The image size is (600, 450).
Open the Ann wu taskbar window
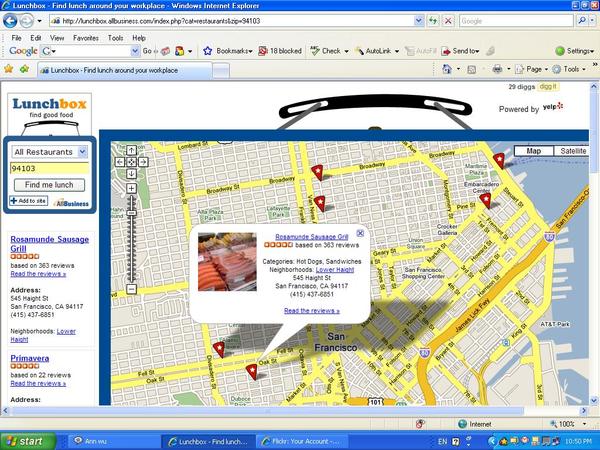(113, 441)
